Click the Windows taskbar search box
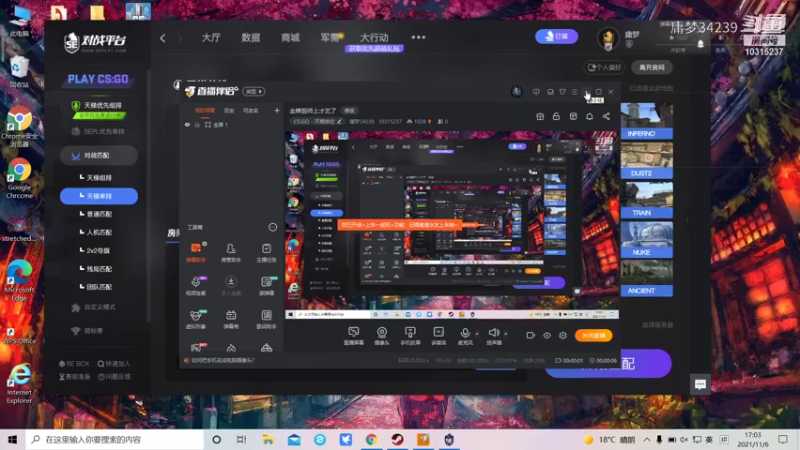800x450 pixels. click(115, 439)
